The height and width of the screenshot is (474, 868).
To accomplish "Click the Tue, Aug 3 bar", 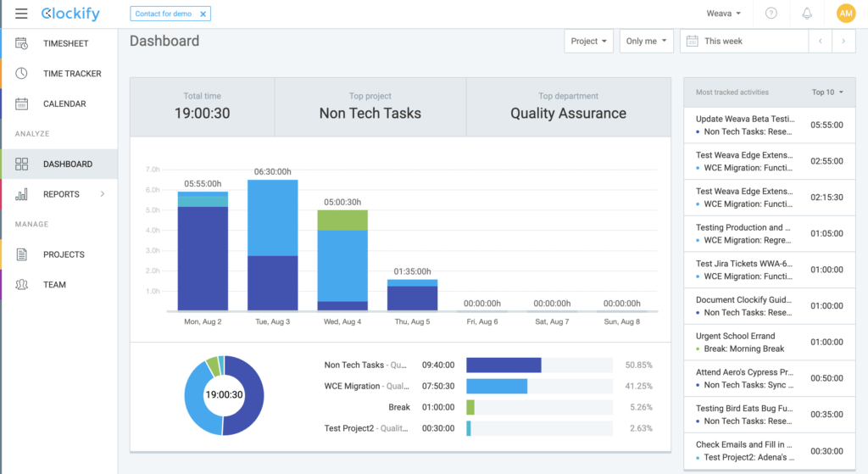I will (x=272, y=245).
